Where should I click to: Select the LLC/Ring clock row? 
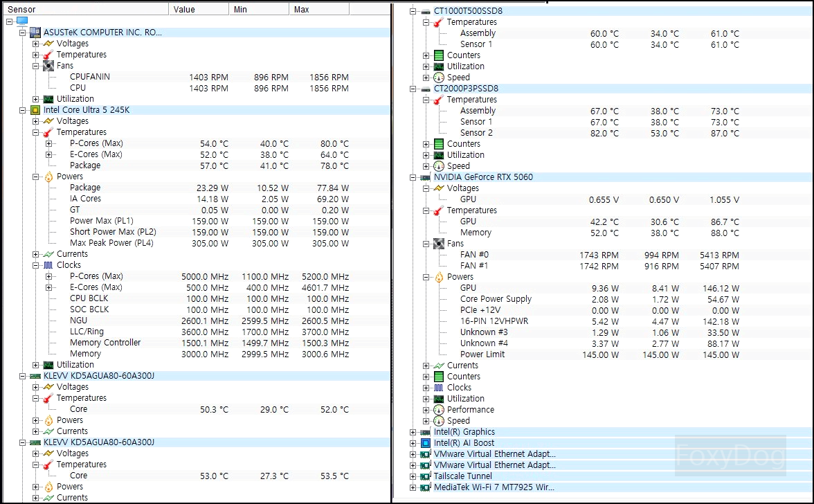coord(196,332)
